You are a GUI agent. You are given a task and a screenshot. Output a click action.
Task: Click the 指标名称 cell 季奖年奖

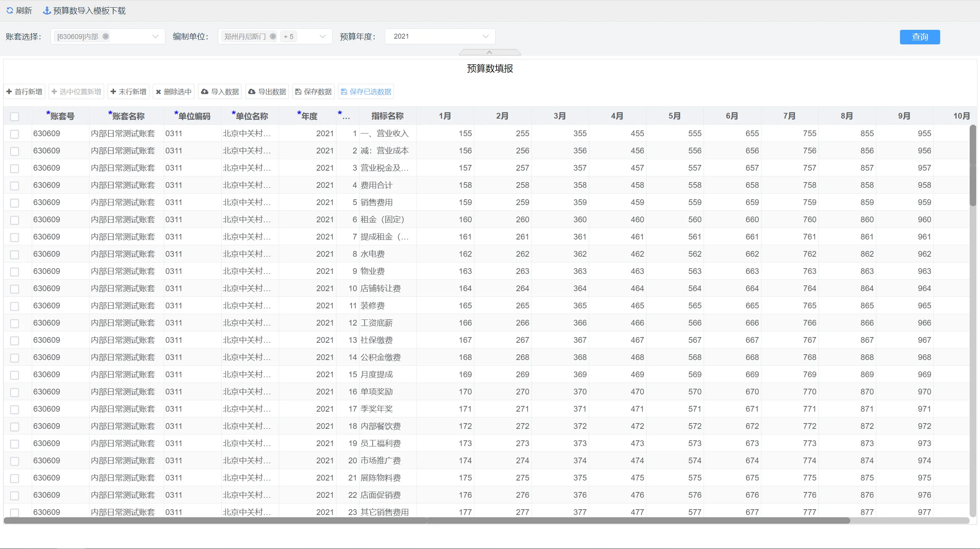click(x=388, y=409)
